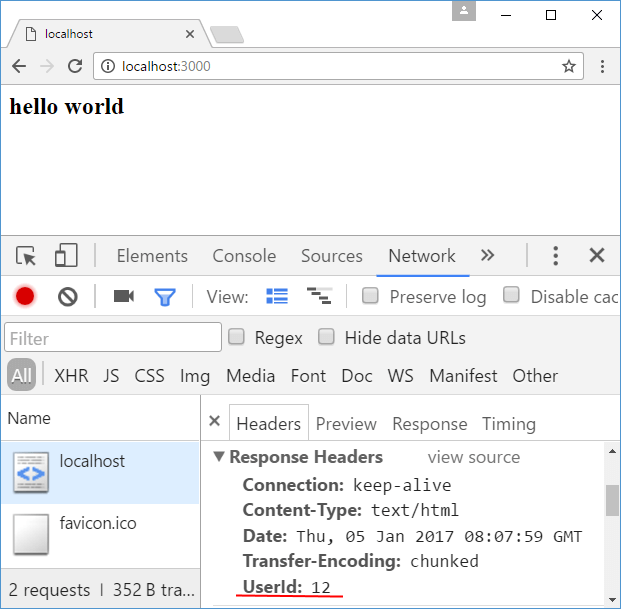Open the DevTools three-dot options menu

pyautogui.click(x=556, y=256)
